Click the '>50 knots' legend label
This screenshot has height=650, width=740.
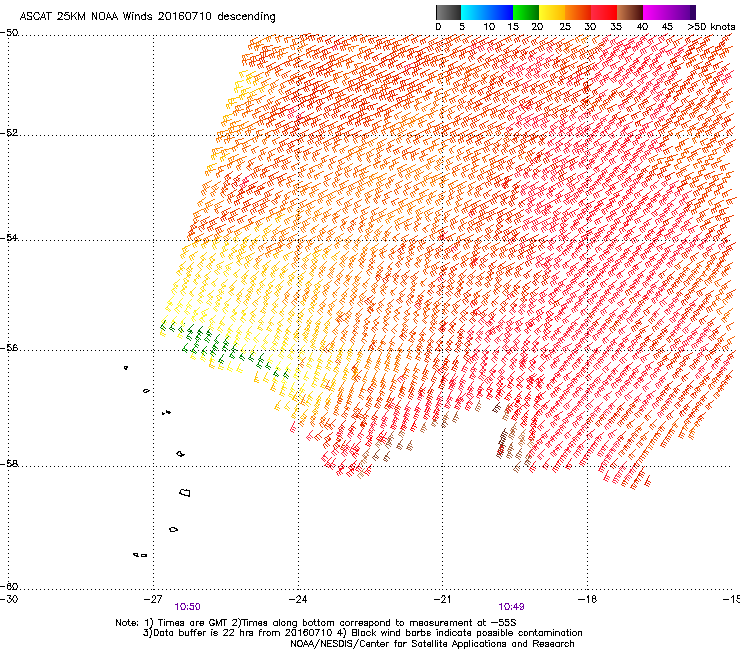[711, 27]
